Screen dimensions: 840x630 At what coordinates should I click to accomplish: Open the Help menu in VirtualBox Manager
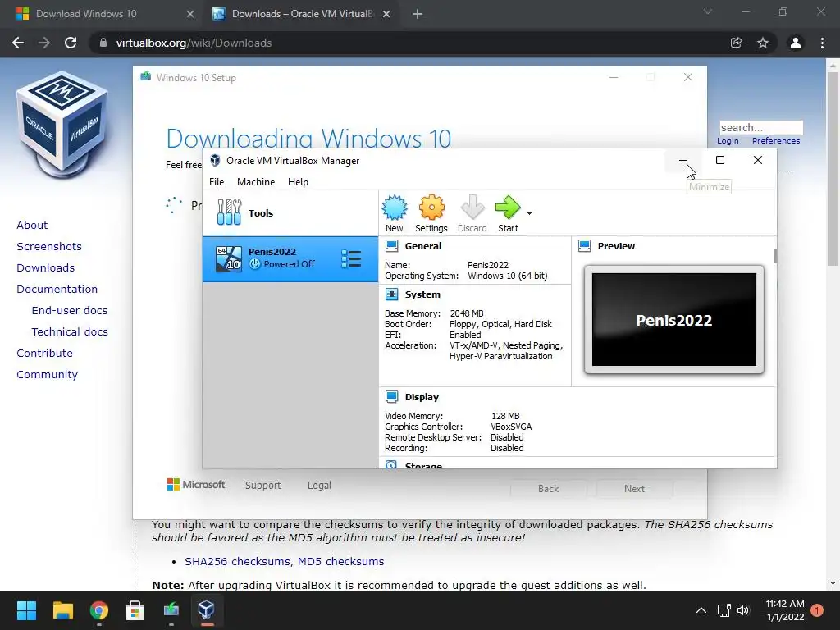coord(298,182)
